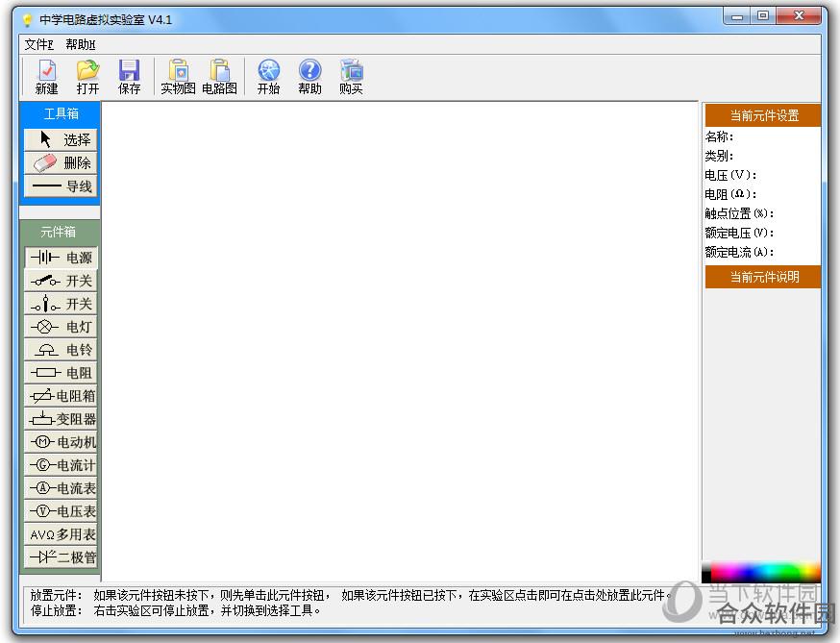Pick the 电铃 bell component
This screenshot has width=840, height=643.
click(62, 350)
